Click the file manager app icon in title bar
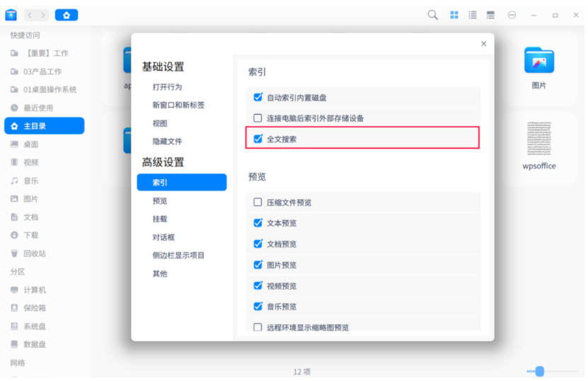Image resolution: width=588 pixels, height=381 pixels. click(11, 15)
